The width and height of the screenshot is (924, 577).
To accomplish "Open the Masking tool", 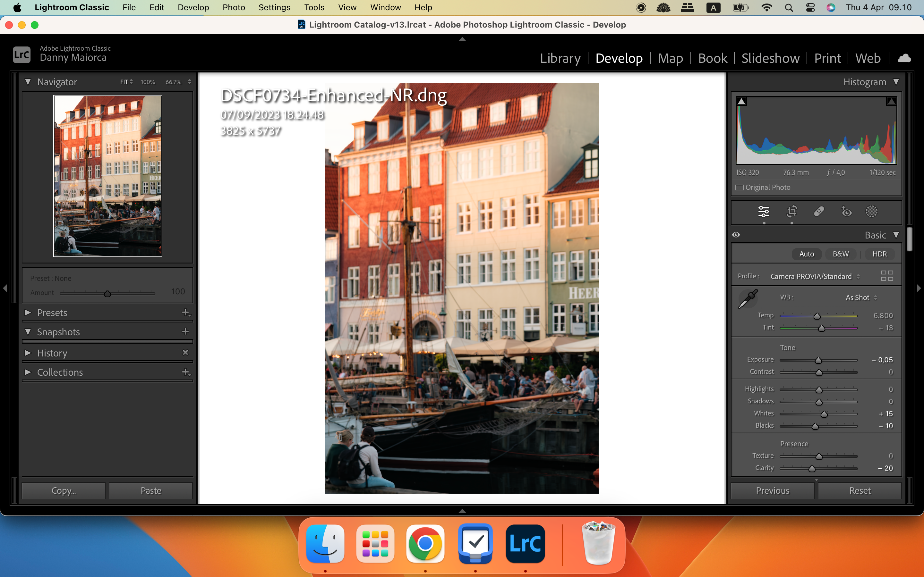I will point(872,212).
